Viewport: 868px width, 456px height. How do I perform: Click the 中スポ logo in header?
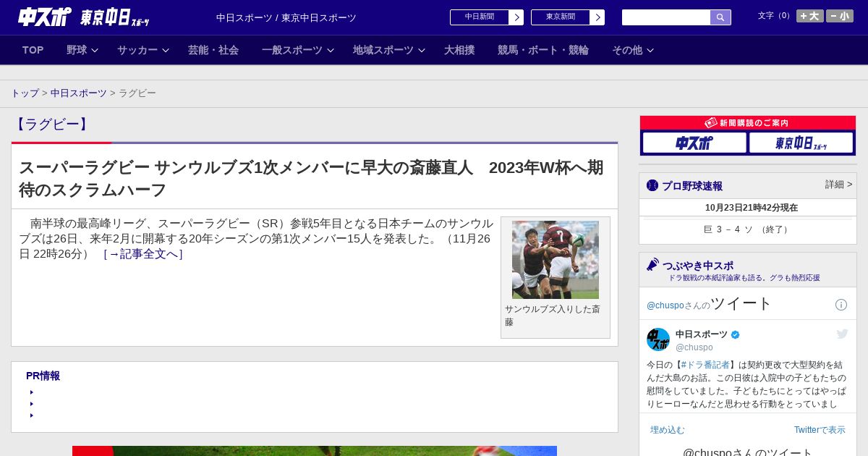coord(45,17)
